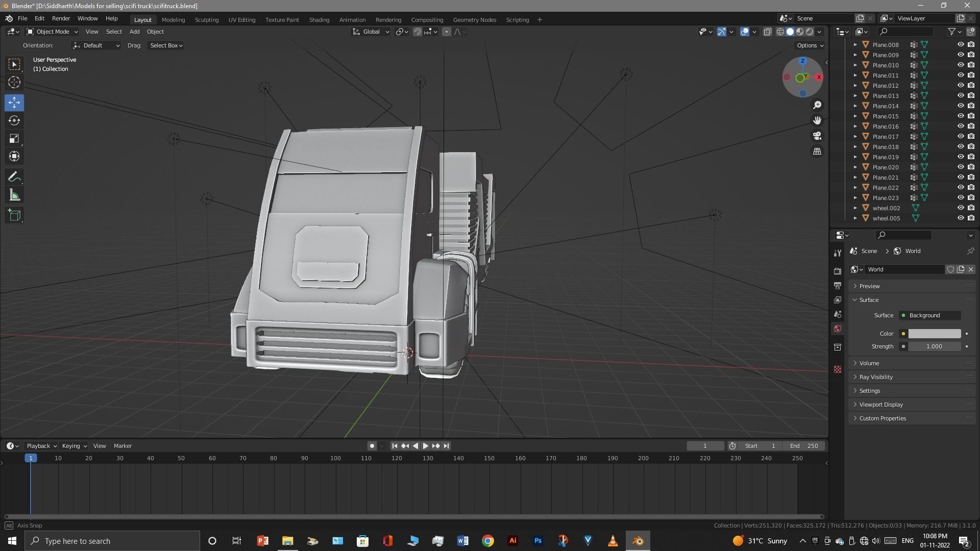The width and height of the screenshot is (980, 551).
Task: Toggle snapping magnet
Action: click(x=418, y=32)
